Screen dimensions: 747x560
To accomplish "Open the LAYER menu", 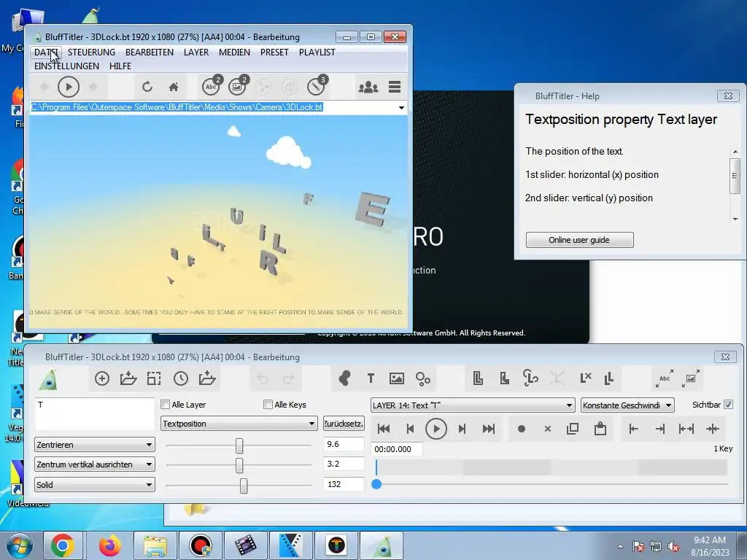I will click(196, 52).
